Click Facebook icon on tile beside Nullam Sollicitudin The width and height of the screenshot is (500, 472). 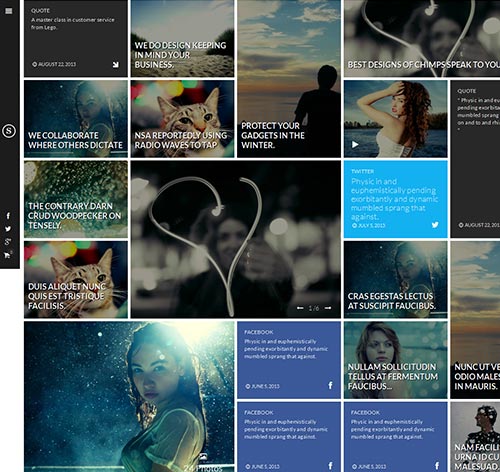pyautogui.click(x=330, y=386)
